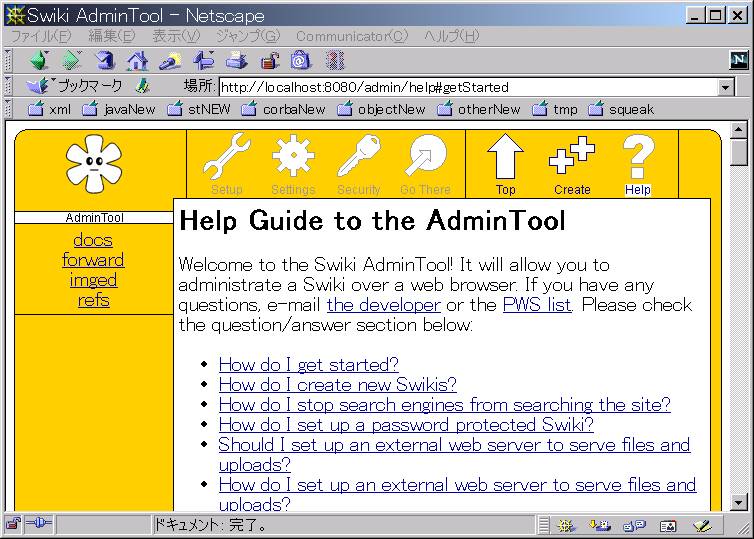This screenshot has height=539, width=754.
Task: Click the Security key icon
Action: 359,156
